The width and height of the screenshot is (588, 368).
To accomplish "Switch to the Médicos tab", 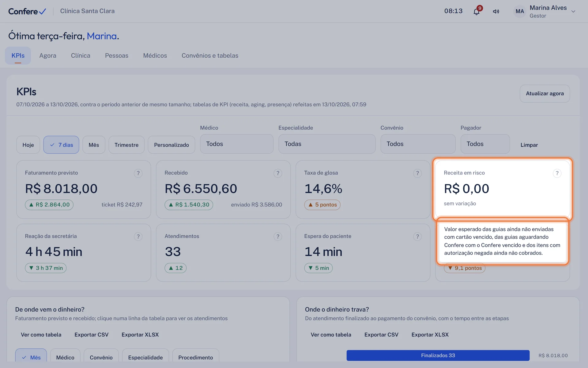I will pos(155,56).
